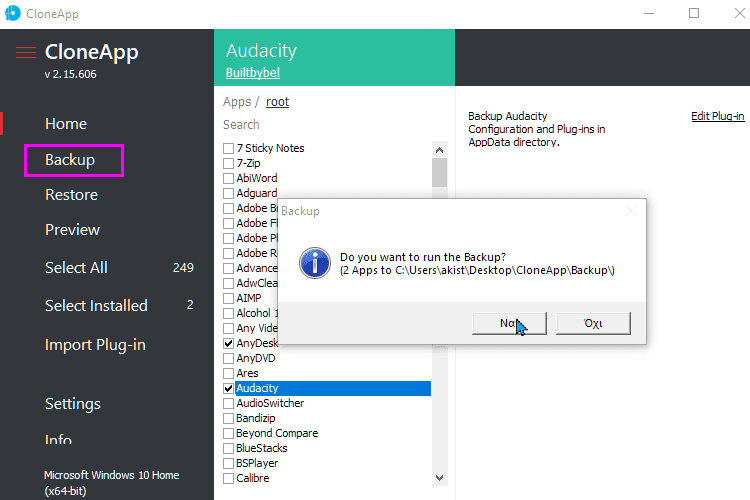Open the Backup menu item

[70, 160]
